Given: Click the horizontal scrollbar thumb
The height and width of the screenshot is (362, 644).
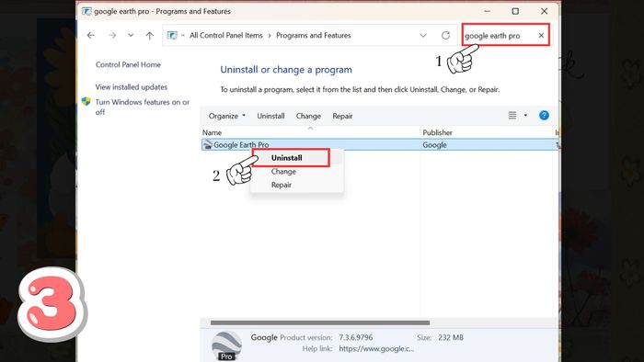Looking at the screenshot, I should pos(320,322).
